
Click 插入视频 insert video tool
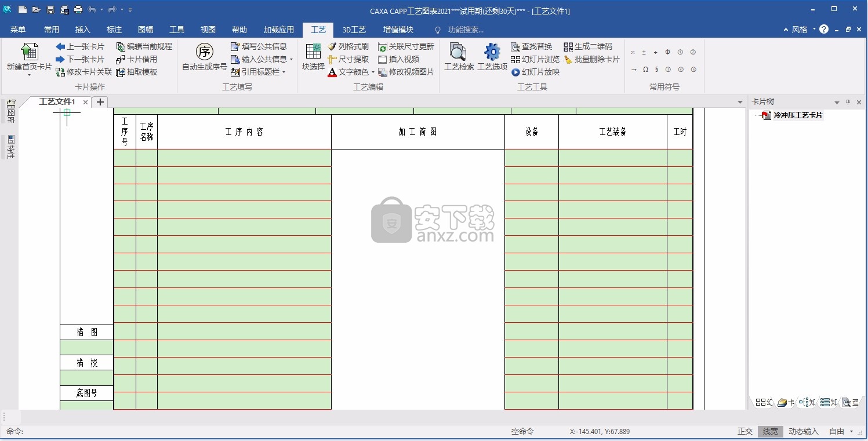(398, 59)
